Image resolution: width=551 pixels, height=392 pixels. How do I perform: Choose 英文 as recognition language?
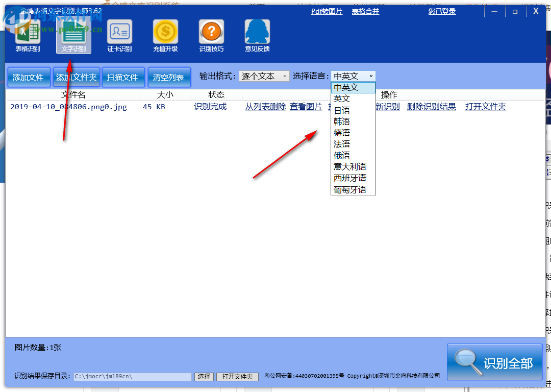point(341,98)
